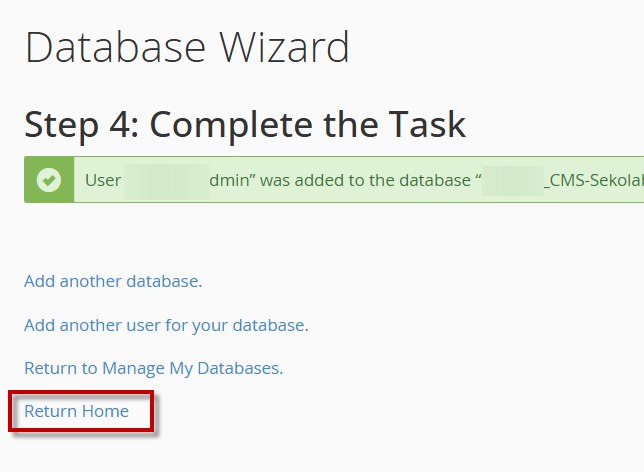Viewport: 644px width, 472px height.
Task: Click the blurred database prefix in the alert
Action: click(513, 181)
